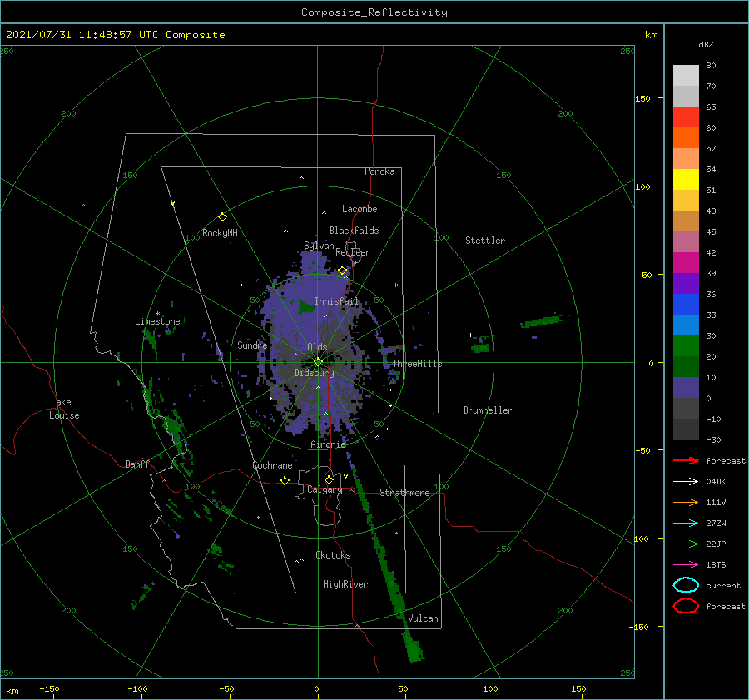The width and height of the screenshot is (749, 700).
Task: Pick the yellow swatch below 54 dBZ
Action: (686, 180)
